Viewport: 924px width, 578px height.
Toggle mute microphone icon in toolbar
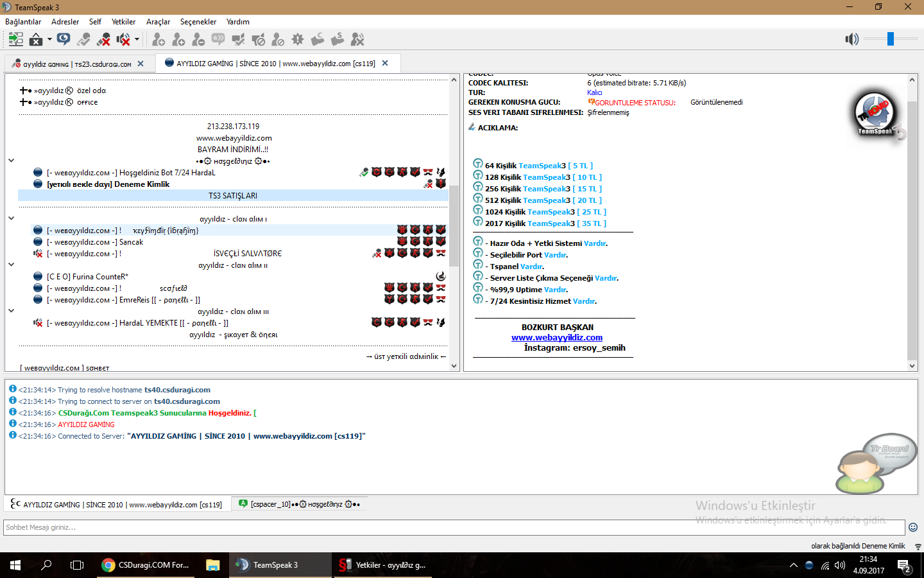click(x=103, y=40)
